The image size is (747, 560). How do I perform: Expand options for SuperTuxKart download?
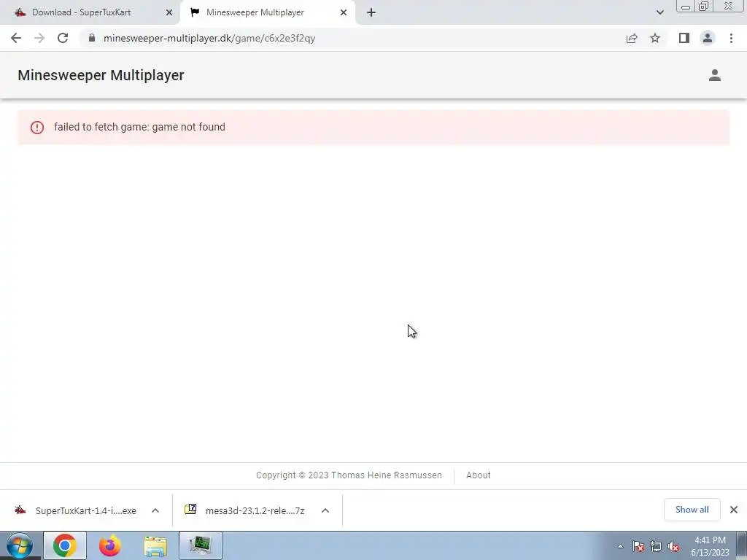pos(155,510)
